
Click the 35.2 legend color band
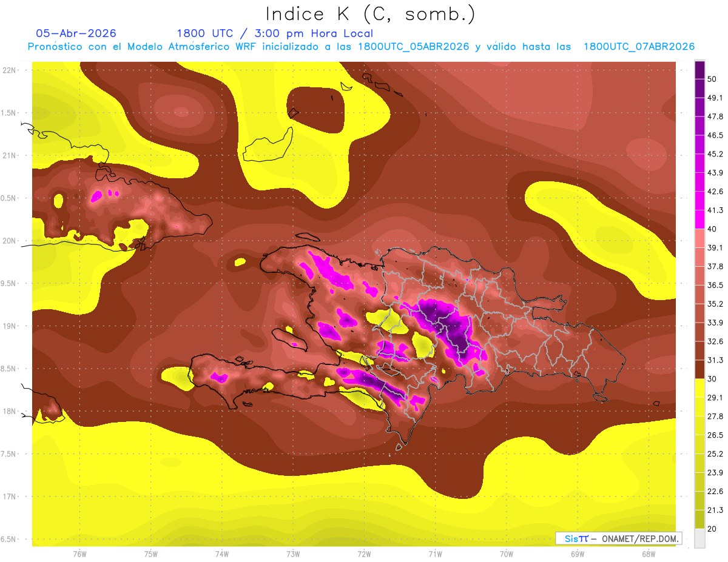tap(699, 294)
